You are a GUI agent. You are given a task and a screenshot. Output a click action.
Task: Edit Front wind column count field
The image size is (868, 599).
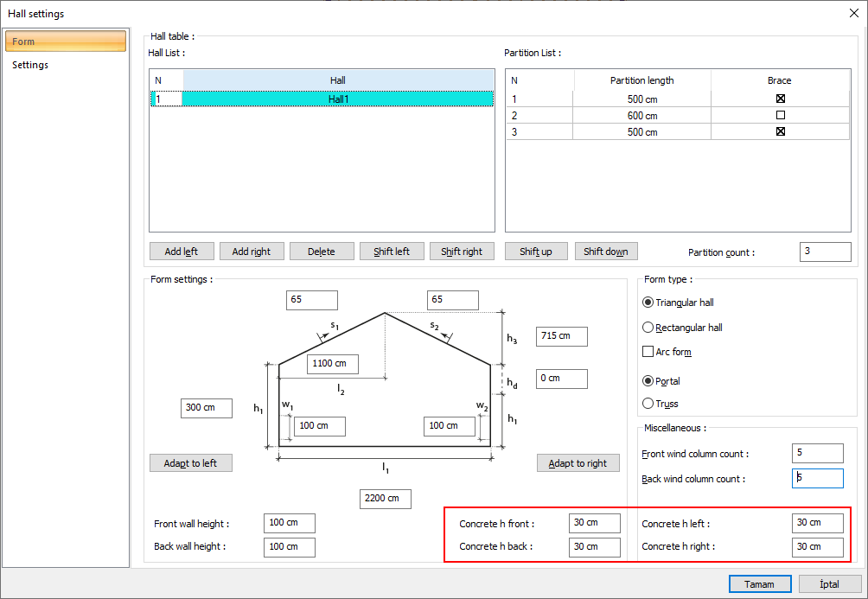[x=818, y=454]
